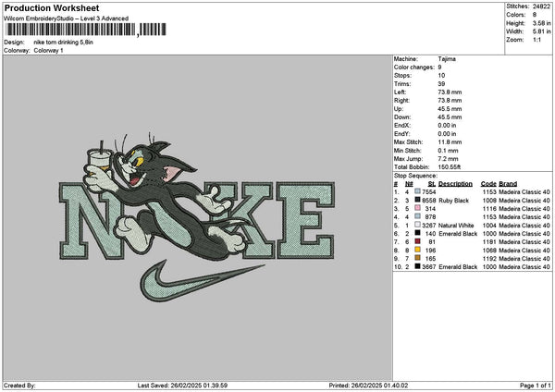Click the Colors value '8'
Viewport: 555px width, 392px height.
[x=535, y=15]
